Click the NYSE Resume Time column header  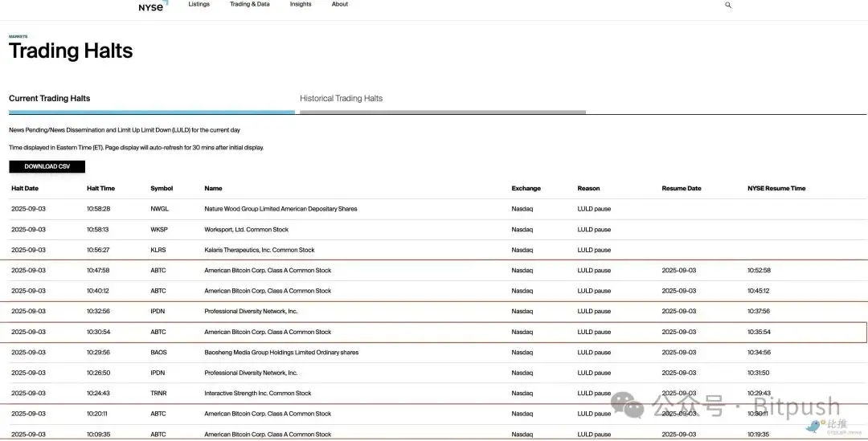[x=776, y=189]
